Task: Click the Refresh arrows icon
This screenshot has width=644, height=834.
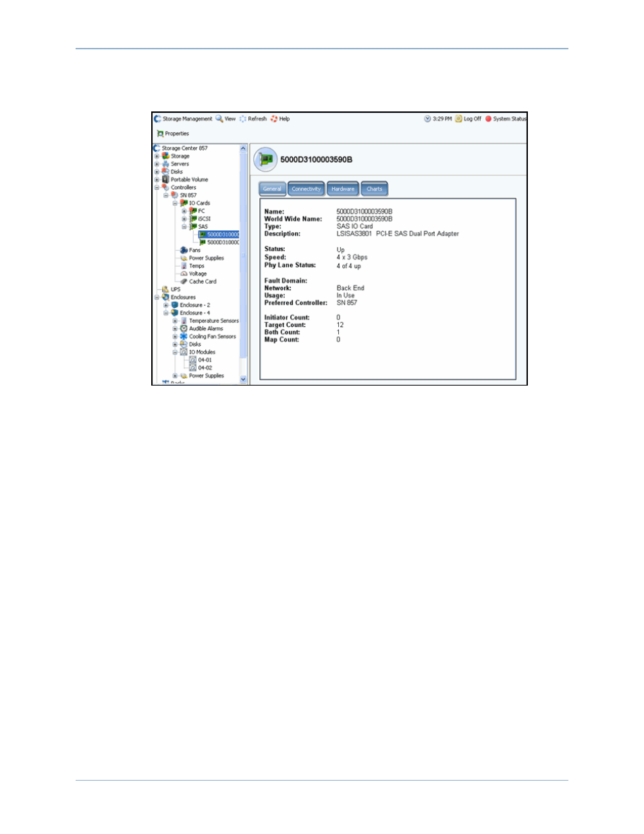Action: pos(242,119)
